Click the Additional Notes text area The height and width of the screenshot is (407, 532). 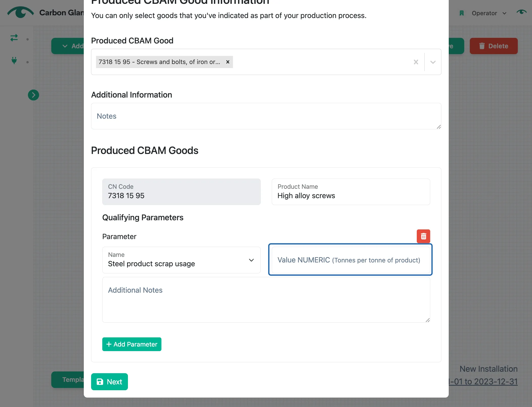point(266,300)
